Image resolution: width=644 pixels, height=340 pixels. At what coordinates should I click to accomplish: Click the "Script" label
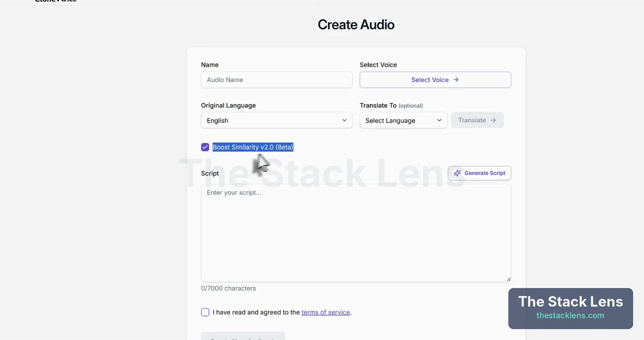(x=210, y=173)
